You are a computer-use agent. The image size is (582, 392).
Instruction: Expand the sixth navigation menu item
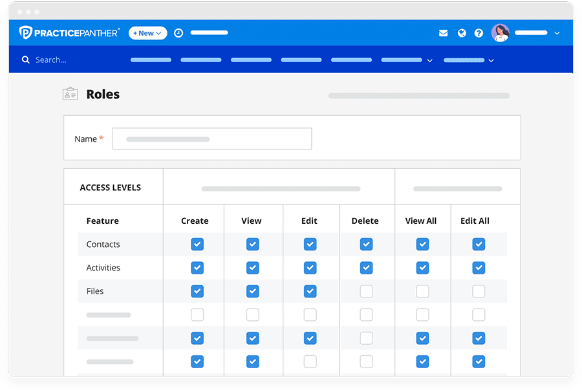click(x=406, y=60)
